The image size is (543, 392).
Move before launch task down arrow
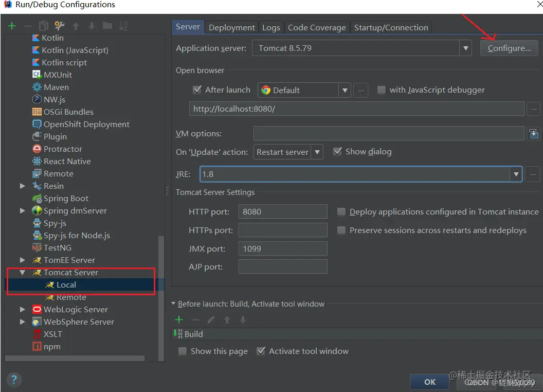tap(243, 319)
